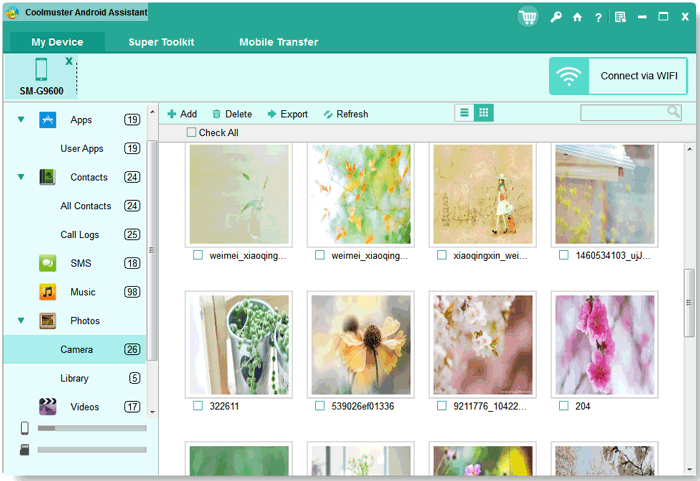
Task: Click the search magnifier icon
Action: click(x=673, y=112)
